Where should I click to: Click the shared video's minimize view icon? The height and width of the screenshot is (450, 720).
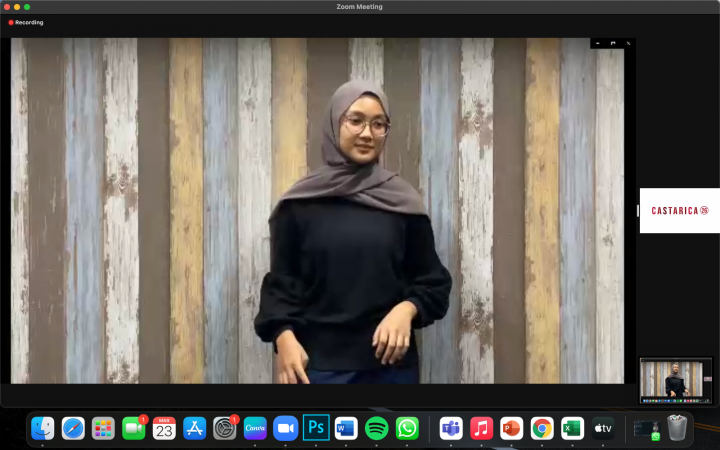pyautogui.click(x=597, y=43)
